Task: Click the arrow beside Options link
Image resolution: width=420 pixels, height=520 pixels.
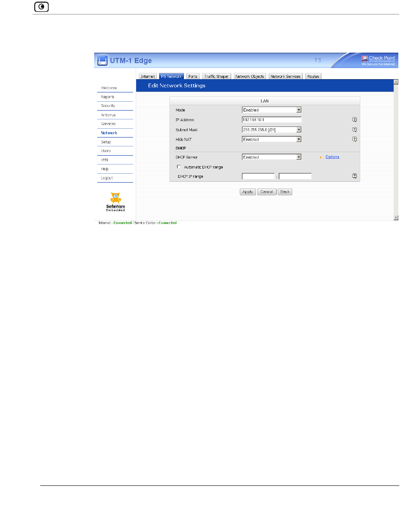Action: point(321,157)
